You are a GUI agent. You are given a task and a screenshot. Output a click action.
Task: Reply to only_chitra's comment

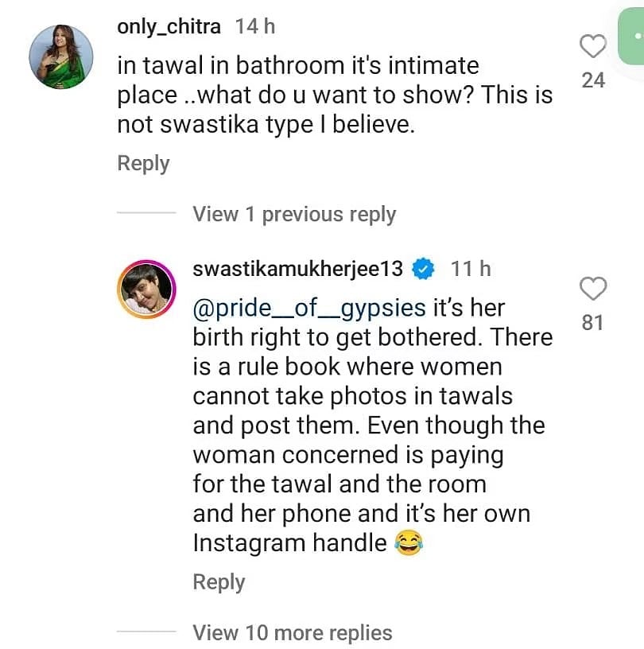tap(143, 163)
